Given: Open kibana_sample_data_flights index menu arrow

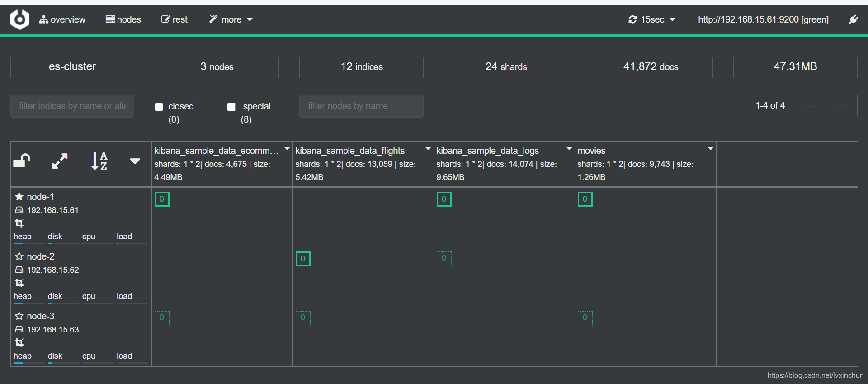Looking at the screenshot, I should pyautogui.click(x=428, y=149).
